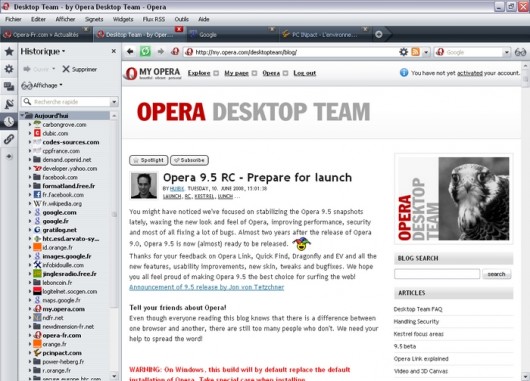The image size is (530, 381).
Task: Click the falcon Opera Desktop Team image
Action: [453, 199]
